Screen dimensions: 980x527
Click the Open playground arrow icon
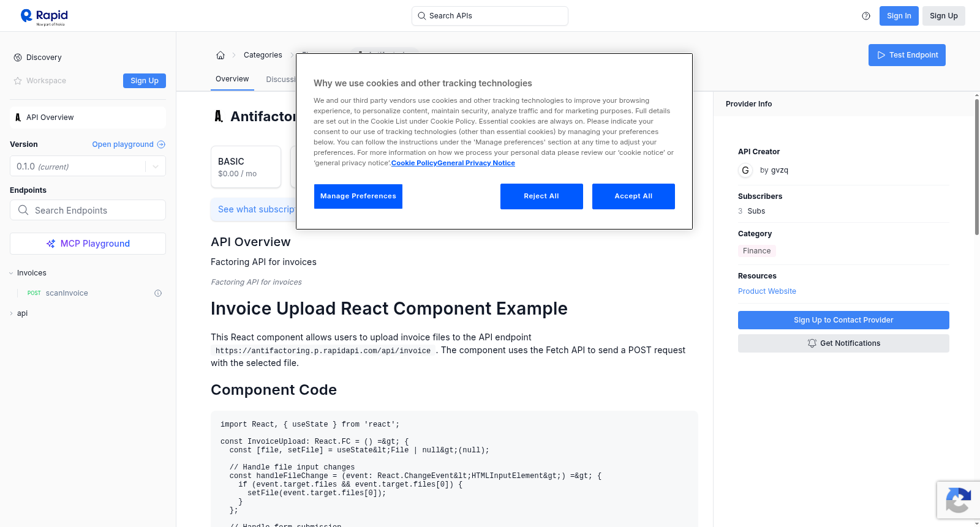(161, 144)
